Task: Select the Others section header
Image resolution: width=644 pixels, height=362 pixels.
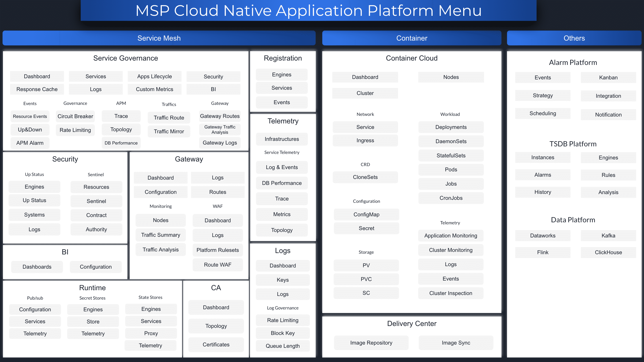Action: 574,38
